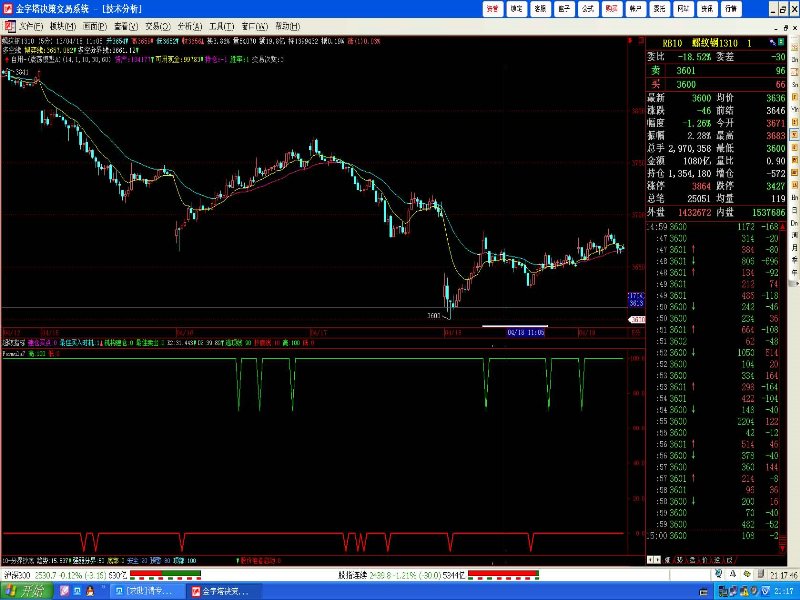Open the 文件(F) menu
The height and width of the screenshot is (600, 800).
(x=30, y=25)
